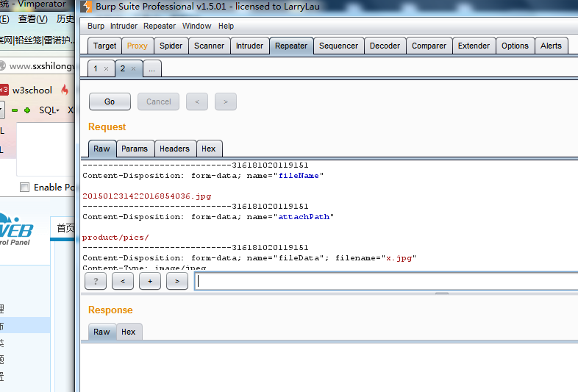Click the divider handle between Request and Response
This screenshot has width=578, height=392.
point(442,293)
